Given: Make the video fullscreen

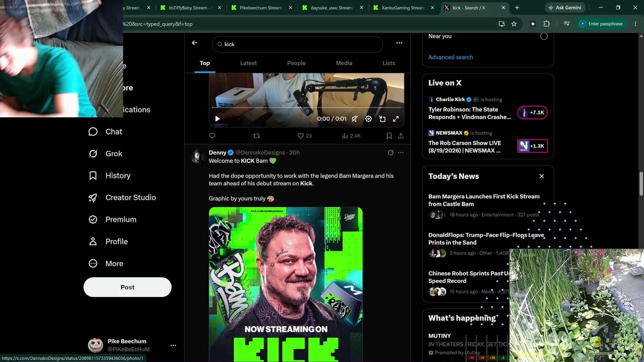Looking at the screenshot, I should click(x=396, y=119).
